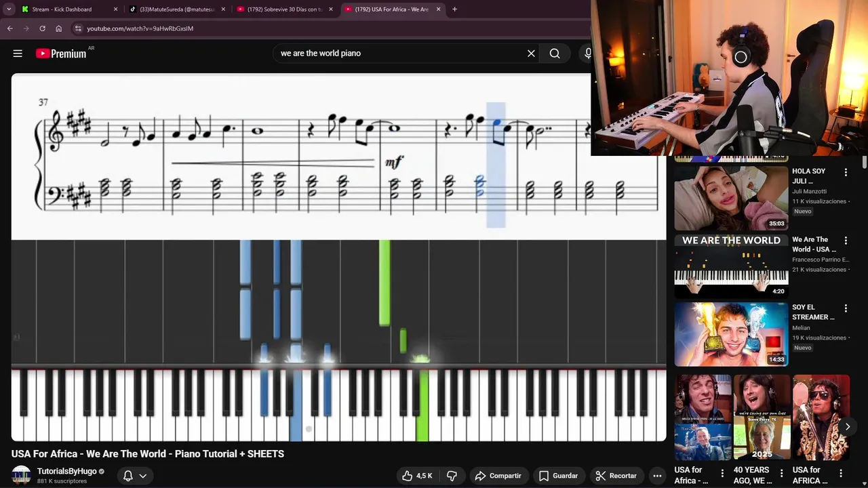Click the 14:33 duration badge
868x488 pixels.
[776, 359]
